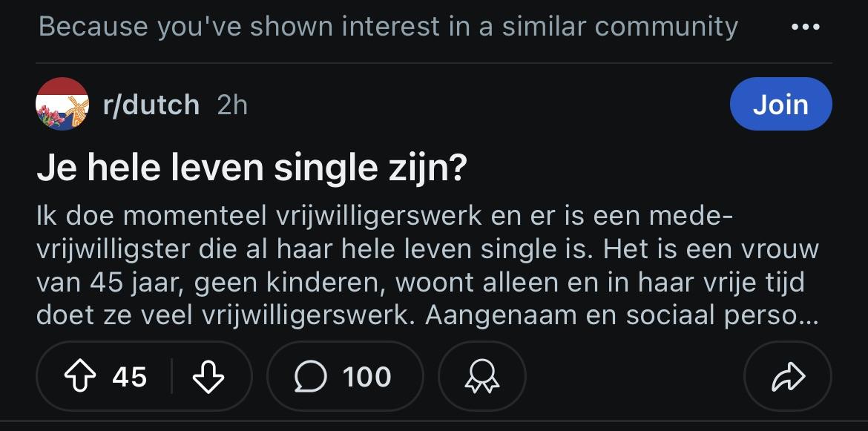Click the body line starting 'Ik doe momenteel'
Image resolution: width=868 pixels, height=431 pixels.
[384, 217]
